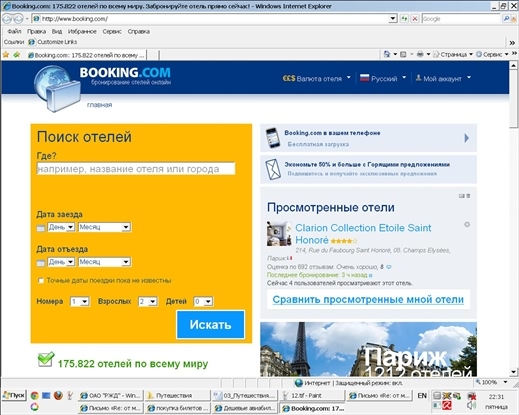Click the Print toolbar icon

click(420, 54)
